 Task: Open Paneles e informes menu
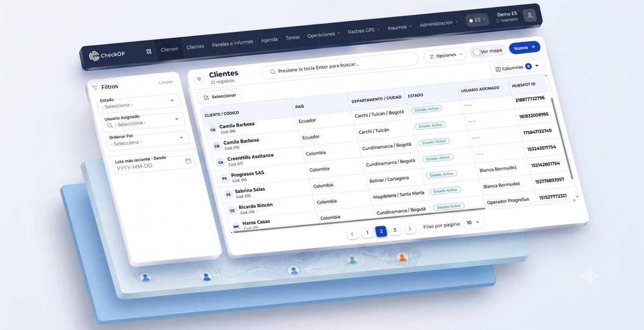[x=232, y=43]
